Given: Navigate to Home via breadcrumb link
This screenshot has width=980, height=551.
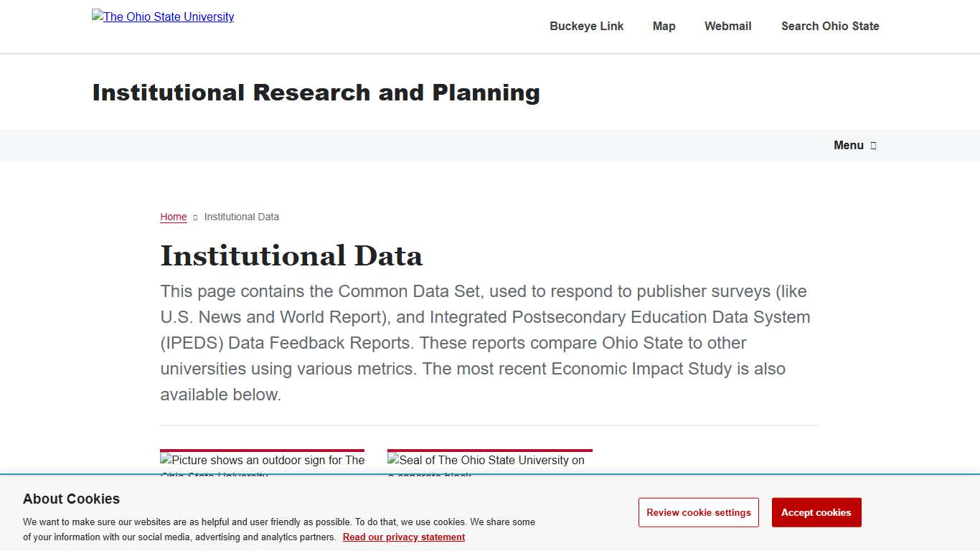Looking at the screenshot, I should click(x=173, y=217).
